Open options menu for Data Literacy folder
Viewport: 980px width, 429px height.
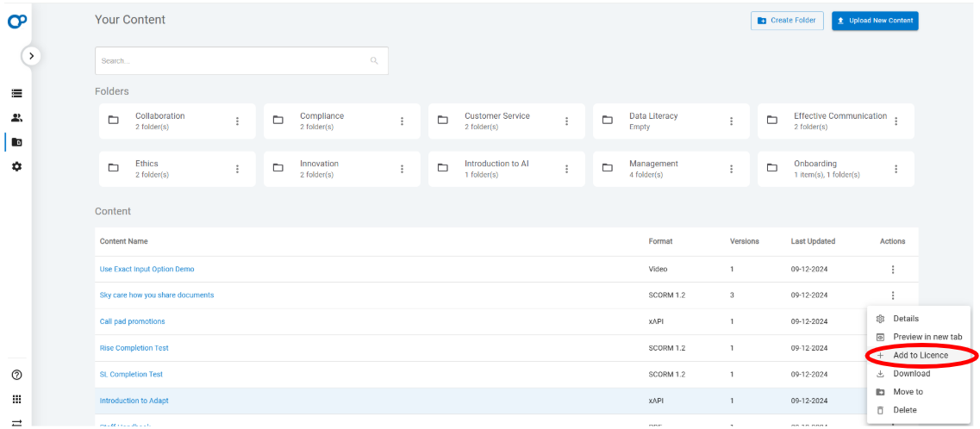(732, 121)
